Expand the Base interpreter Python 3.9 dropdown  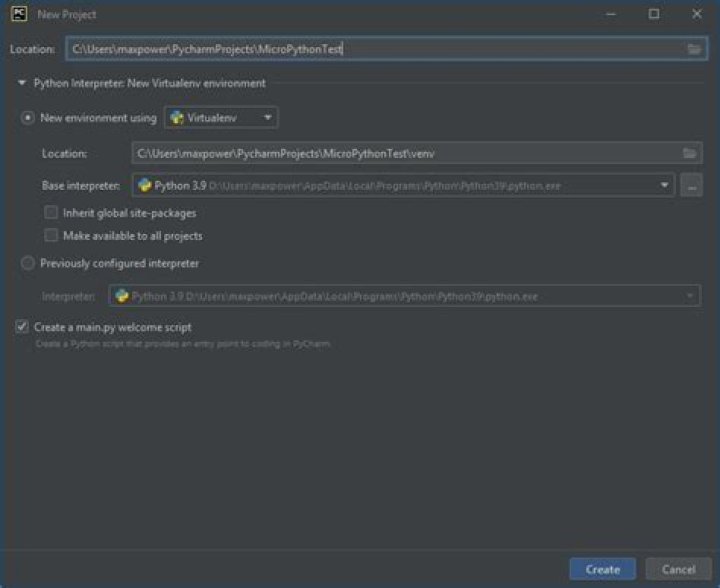(665, 186)
